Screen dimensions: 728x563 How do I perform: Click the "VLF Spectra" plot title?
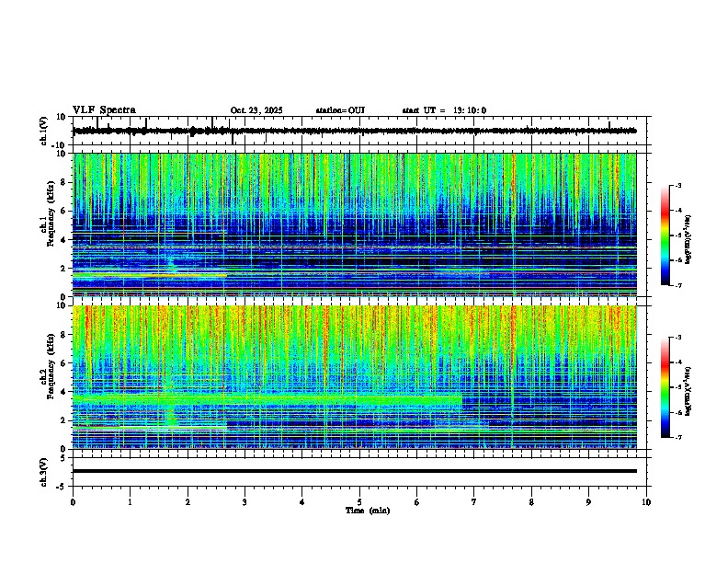coord(104,110)
